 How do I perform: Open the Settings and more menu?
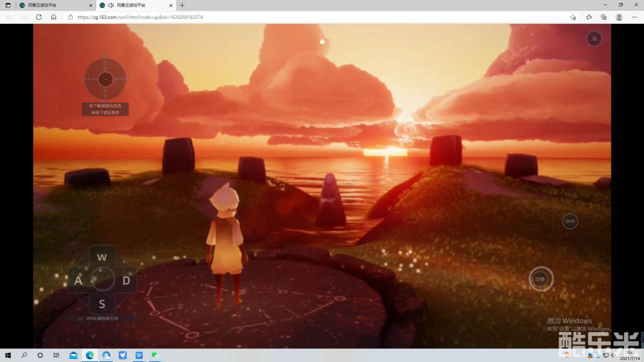click(634, 17)
